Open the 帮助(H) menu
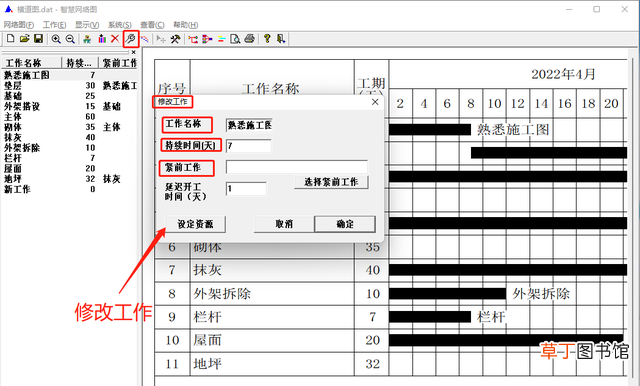The width and height of the screenshot is (640, 386). (185, 25)
